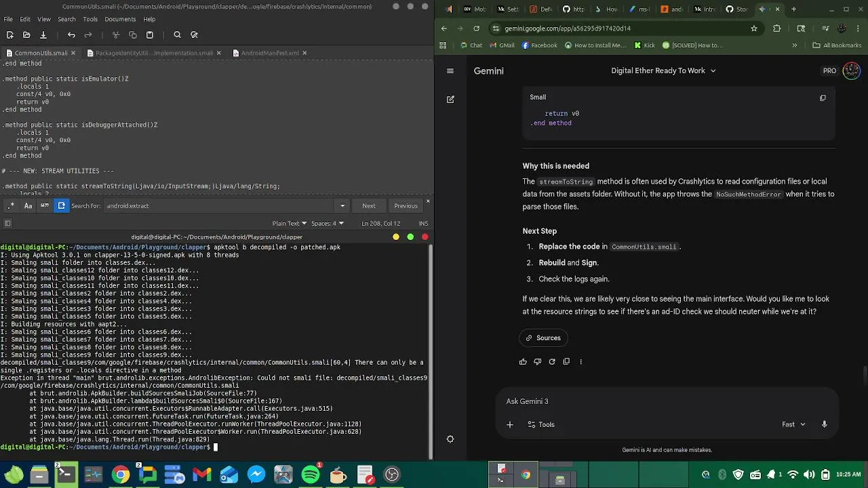This screenshot has width=868, height=488.
Task: Toggle match case (Aa) search option
Action: [x=28, y=205]
